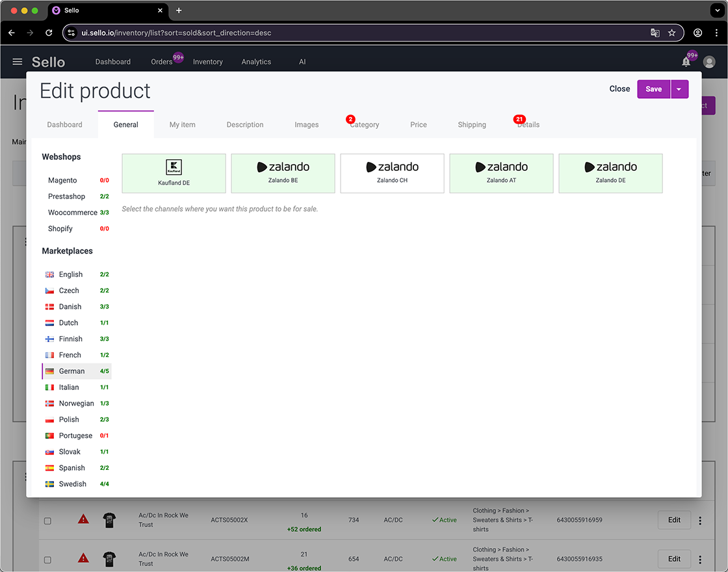The image size is (728, 572).
Task: Click the browser address bar
Action: click(260, 32)
